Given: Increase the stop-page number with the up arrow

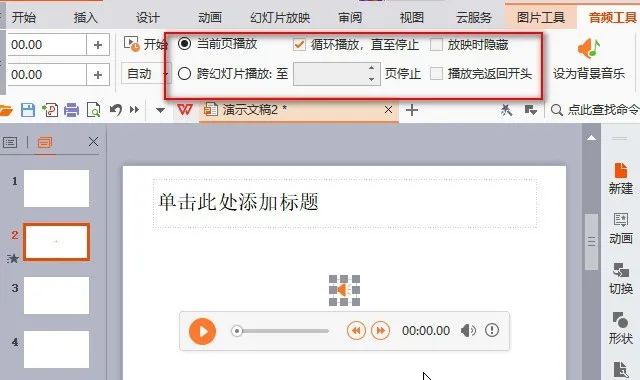Looking at the screenshot, I should 371,68.
